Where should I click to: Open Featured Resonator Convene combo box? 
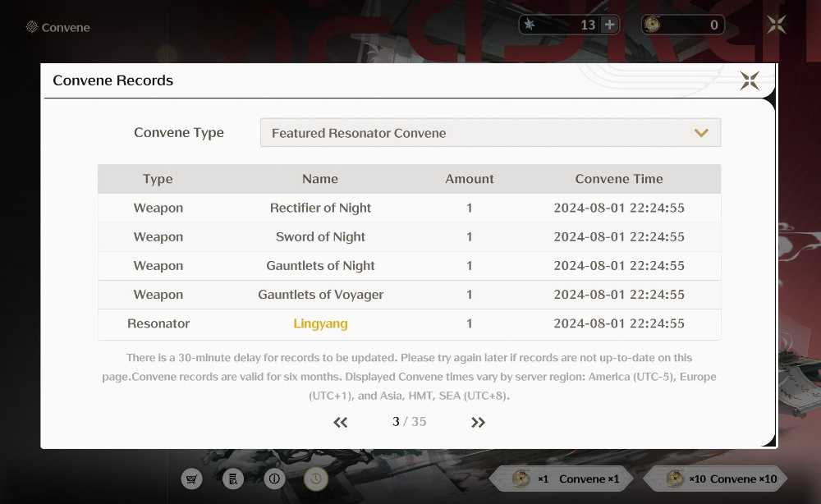pyautogui.click(x=491, y=133)
